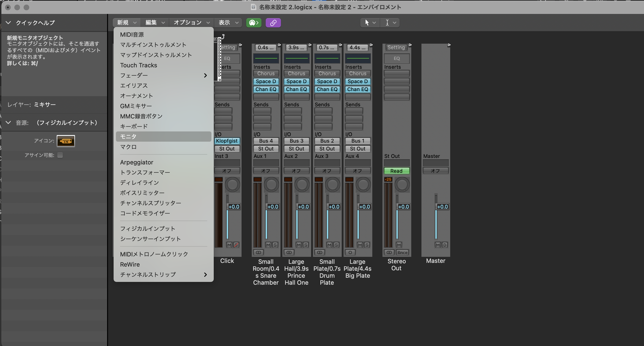Click the Physical Input icon image

(x=66, y=141)
